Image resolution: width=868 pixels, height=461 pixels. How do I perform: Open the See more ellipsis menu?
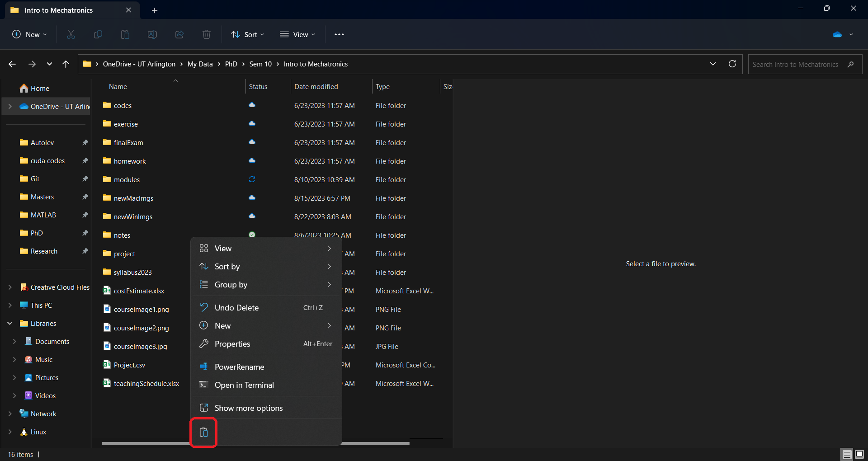tap(339, 34)
